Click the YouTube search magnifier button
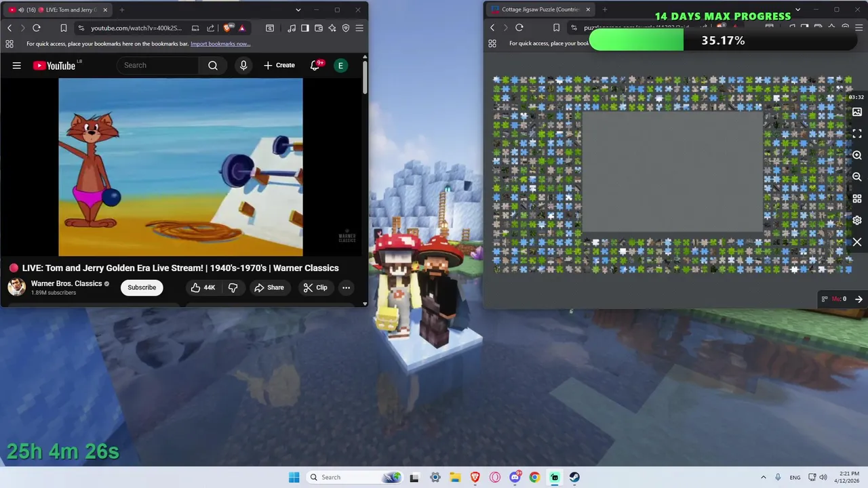Screen dimensions: 868x488 click(213, 65)
